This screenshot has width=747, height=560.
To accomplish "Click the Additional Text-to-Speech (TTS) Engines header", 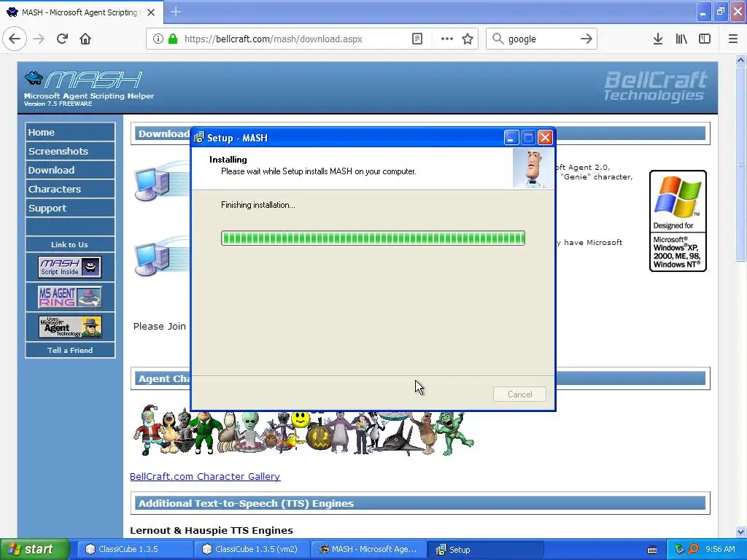I will pyautogui.click(x=420, y=503).
